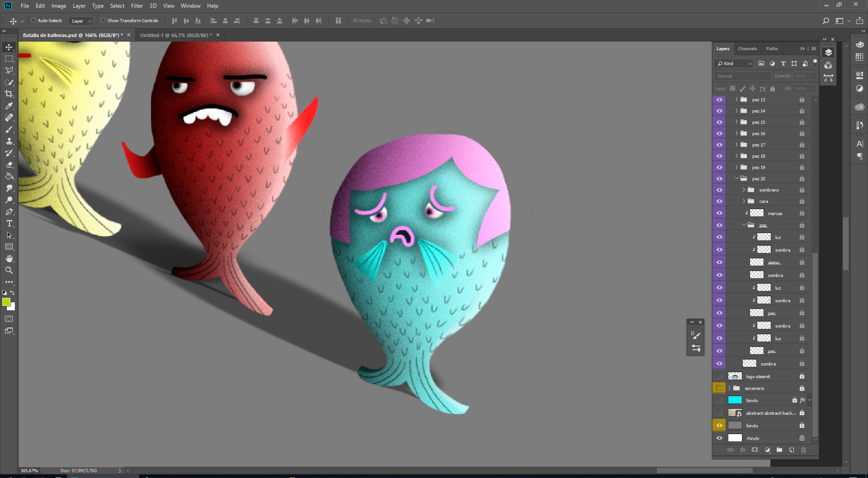
Task: Click the create new layer icon
Action: coord(792,450)
